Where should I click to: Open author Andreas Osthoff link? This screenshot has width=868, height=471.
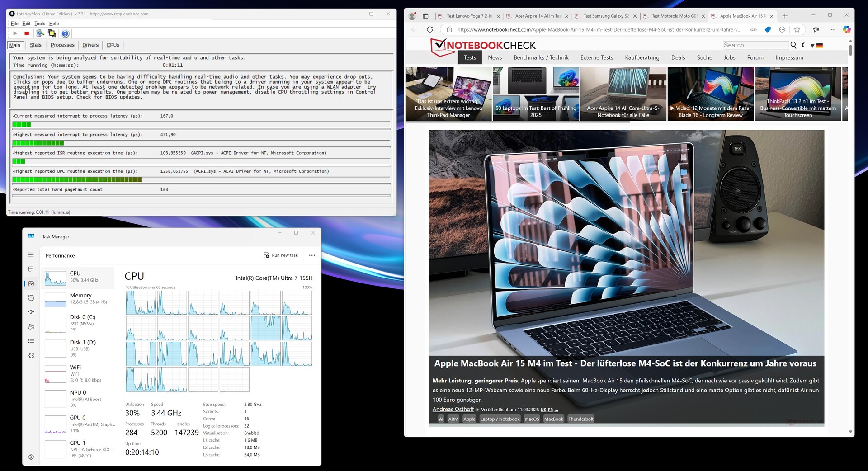pyautogui.click(x=453, y=409)
